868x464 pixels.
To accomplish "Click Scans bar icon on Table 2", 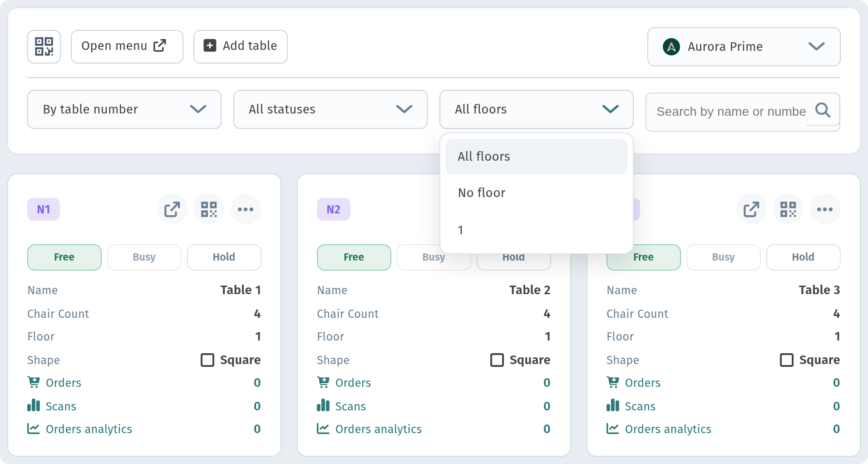I will (x=323, y=405).
